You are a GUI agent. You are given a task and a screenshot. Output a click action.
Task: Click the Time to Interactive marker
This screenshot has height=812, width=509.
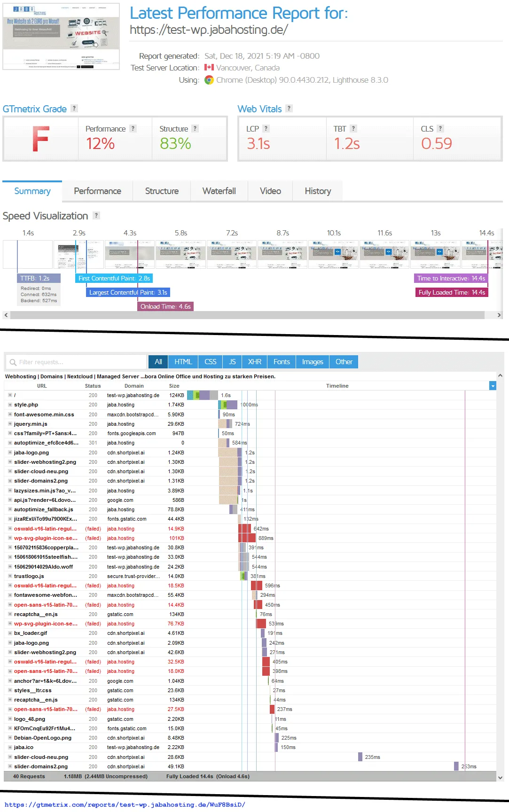click(x=451, y=278)
